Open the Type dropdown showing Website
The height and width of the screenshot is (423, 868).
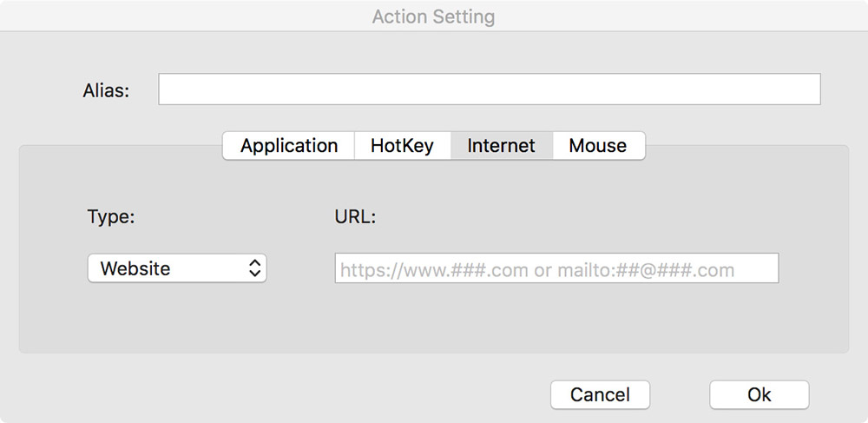pyautogui.click(x=177, y=268)
